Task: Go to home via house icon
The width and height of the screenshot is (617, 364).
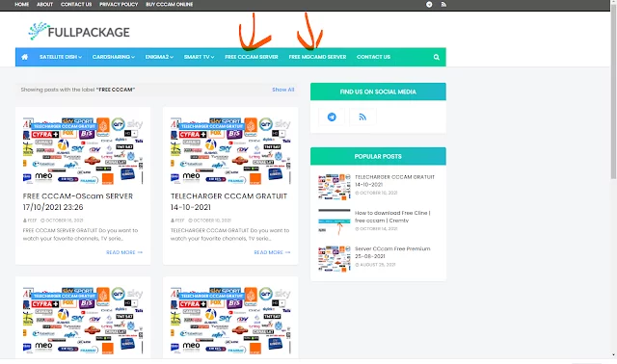Action: [24, 57]
